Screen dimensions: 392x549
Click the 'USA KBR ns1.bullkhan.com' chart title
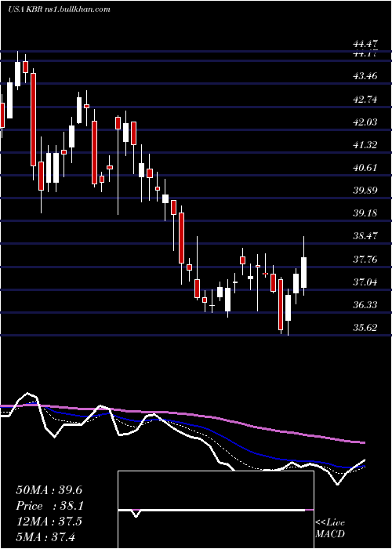click(x=59, y=9)
